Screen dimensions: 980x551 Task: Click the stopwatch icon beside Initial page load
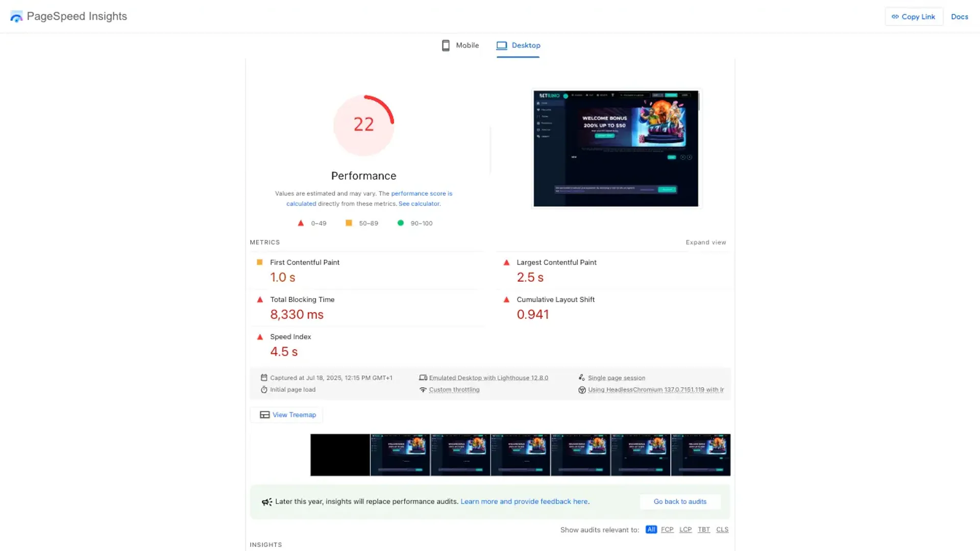[264, 389]
